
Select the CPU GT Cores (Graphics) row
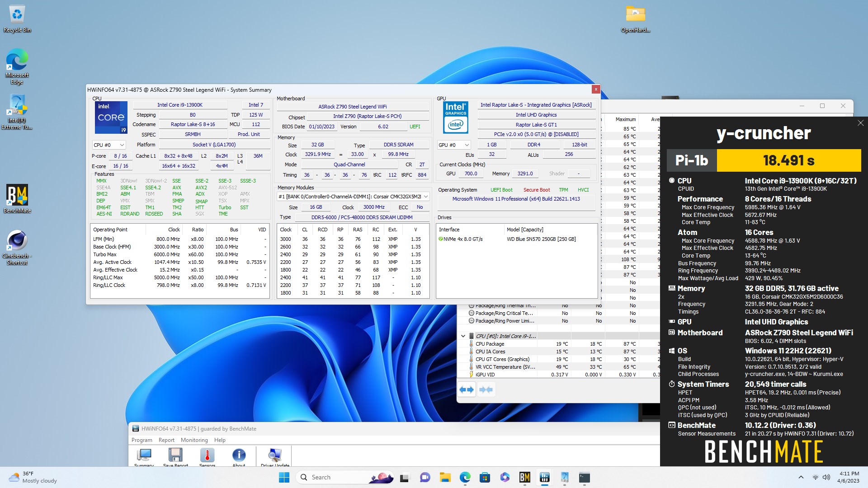click(x=559, y=359)
